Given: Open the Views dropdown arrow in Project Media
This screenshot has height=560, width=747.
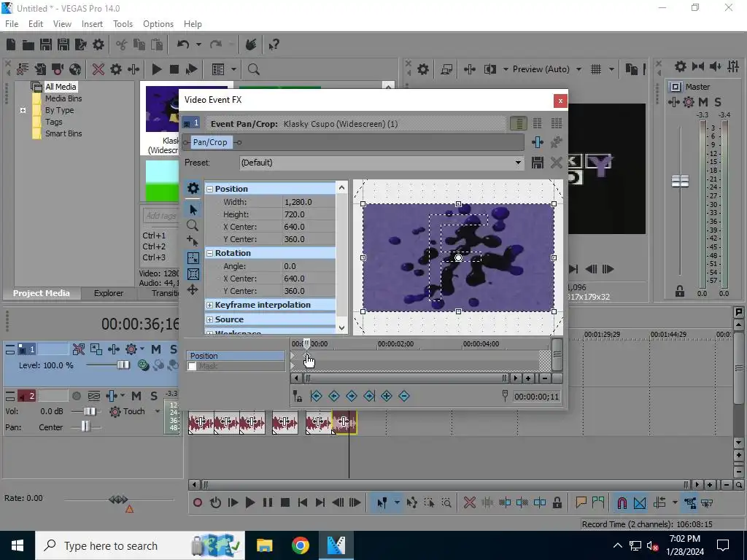Looking at the screenshot, I should coord(233,69).
